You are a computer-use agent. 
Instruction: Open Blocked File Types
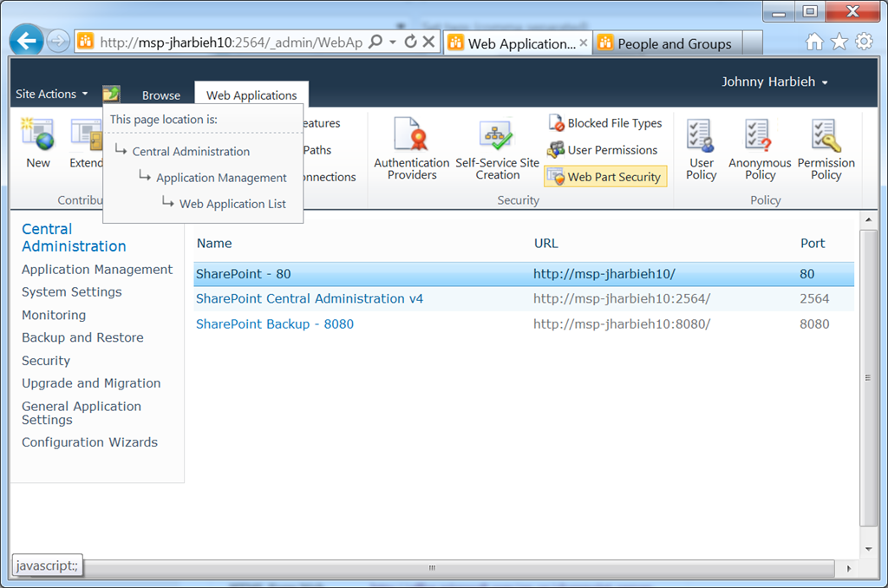coord(605,123)
